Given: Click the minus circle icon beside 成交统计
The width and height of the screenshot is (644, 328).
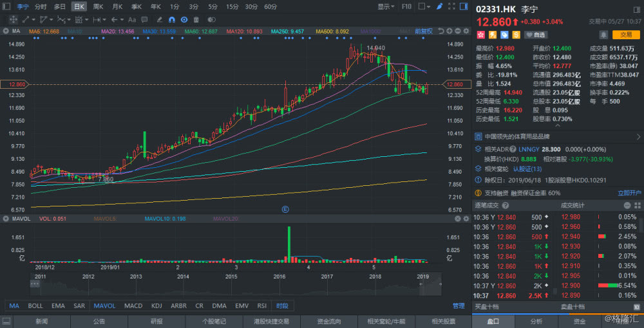Looking at the screenshot, I should click(x=627, y=205).
